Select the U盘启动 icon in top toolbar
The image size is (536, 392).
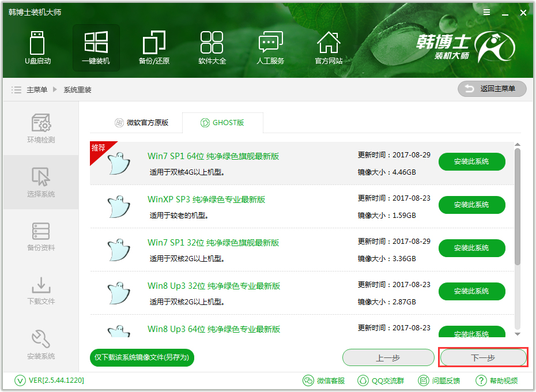[37, 47]
